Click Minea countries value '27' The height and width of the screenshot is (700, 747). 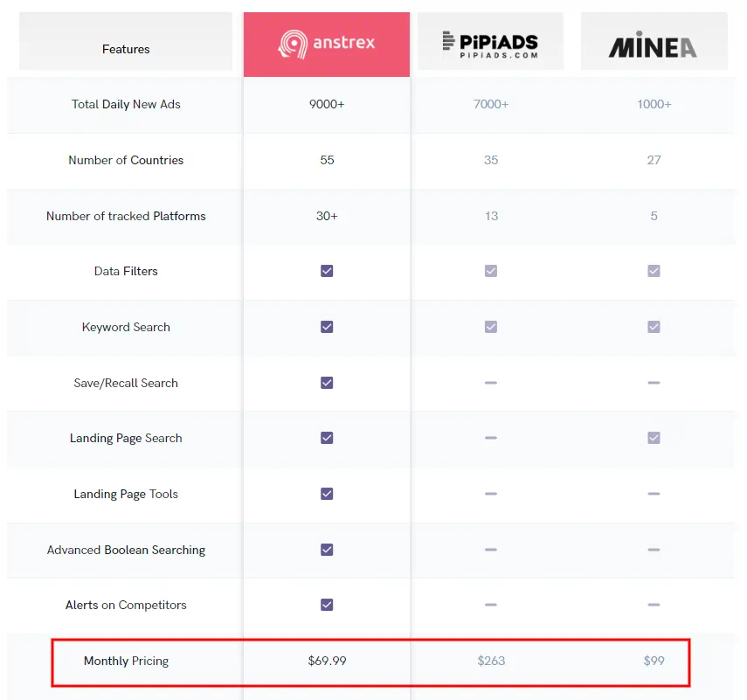(654, 160)
